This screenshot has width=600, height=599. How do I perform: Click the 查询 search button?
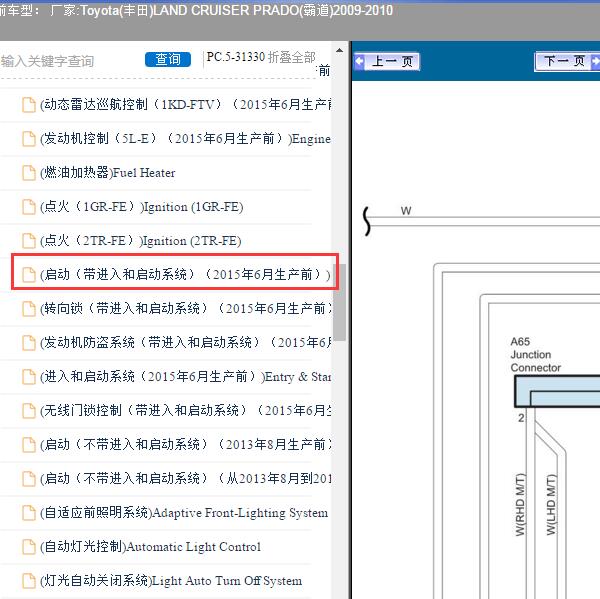pyautogui.click(x=168, y=59)
